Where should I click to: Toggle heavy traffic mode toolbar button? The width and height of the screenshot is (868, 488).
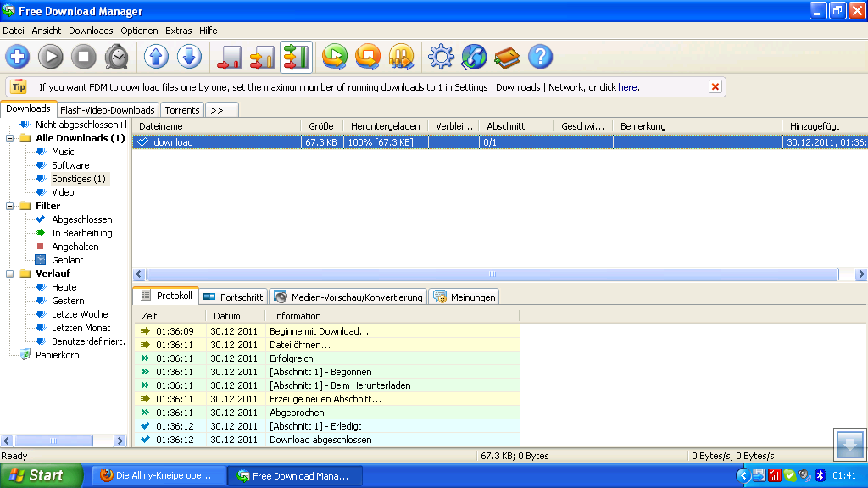(x=296, y=57)
